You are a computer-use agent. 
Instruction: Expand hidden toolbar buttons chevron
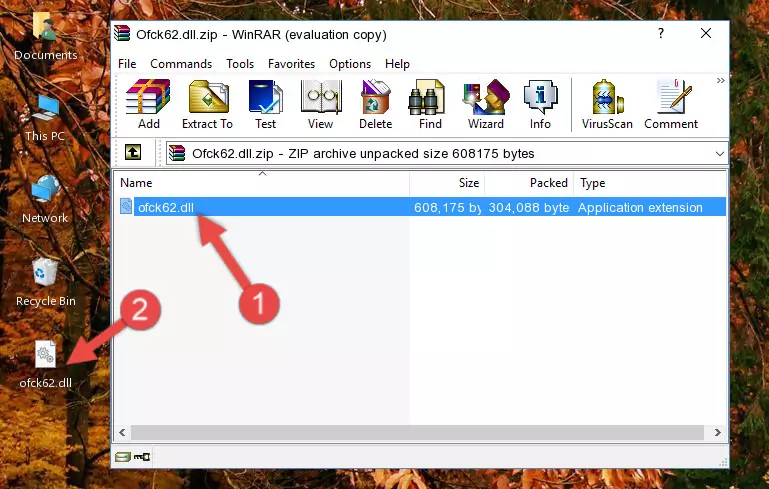pos(720,80)
